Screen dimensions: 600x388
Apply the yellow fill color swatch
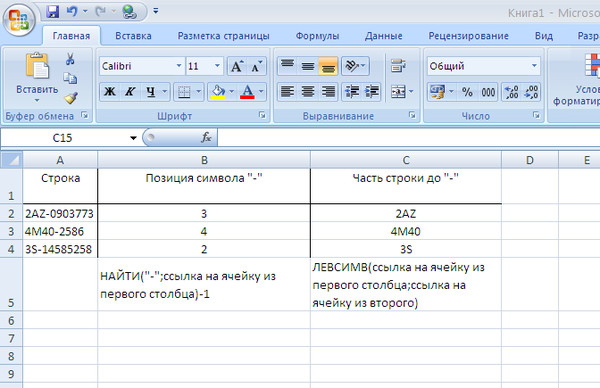coord(217,92)
